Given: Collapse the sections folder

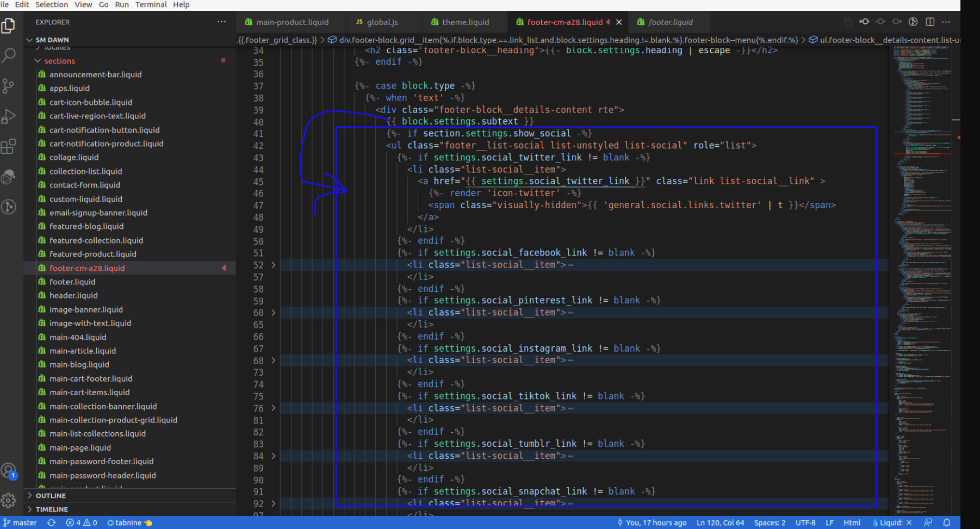Looking at the screenshot, I should point(59,61).
